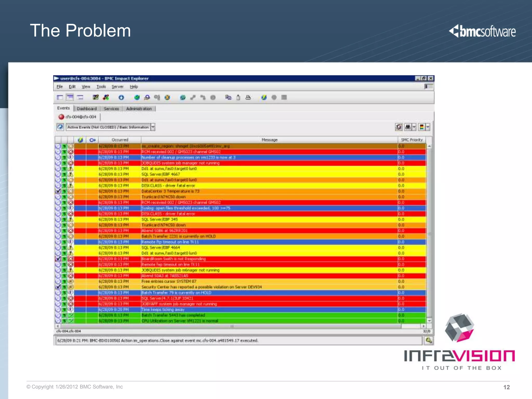
Task: Click the person magnifier search toolbar icon
Action: pos(147,97)
